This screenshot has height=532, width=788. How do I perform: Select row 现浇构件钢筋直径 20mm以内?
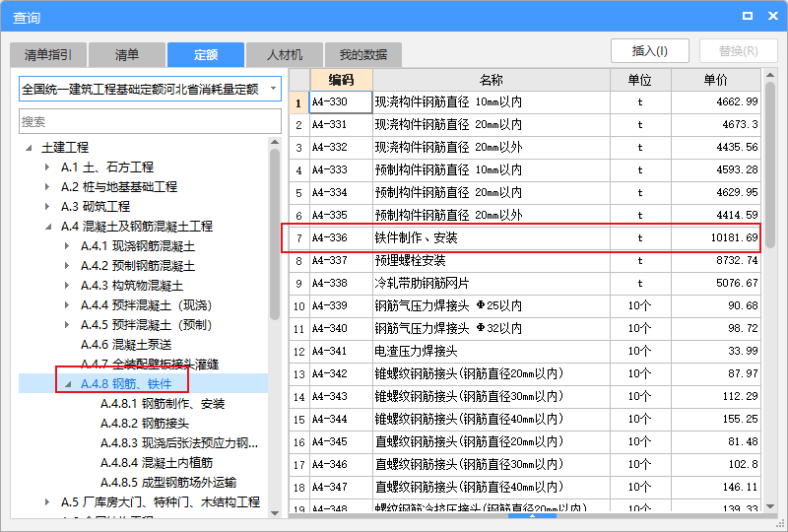tap(525, 125)
